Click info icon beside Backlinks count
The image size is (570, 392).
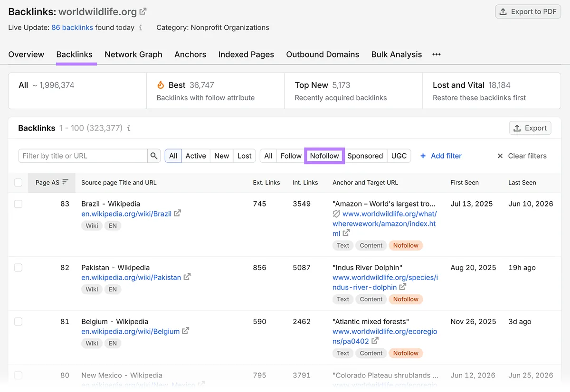pos(129,128)
